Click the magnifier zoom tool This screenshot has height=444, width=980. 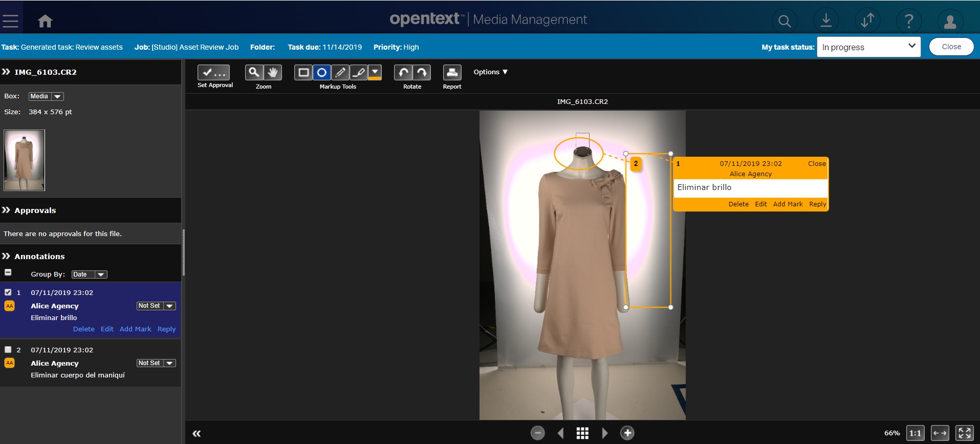[254, 73]
